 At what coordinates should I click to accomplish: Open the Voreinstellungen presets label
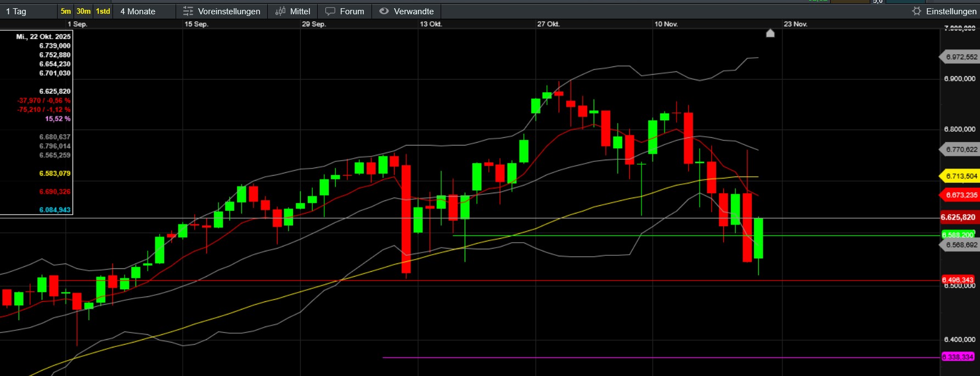tap(229, 12)
